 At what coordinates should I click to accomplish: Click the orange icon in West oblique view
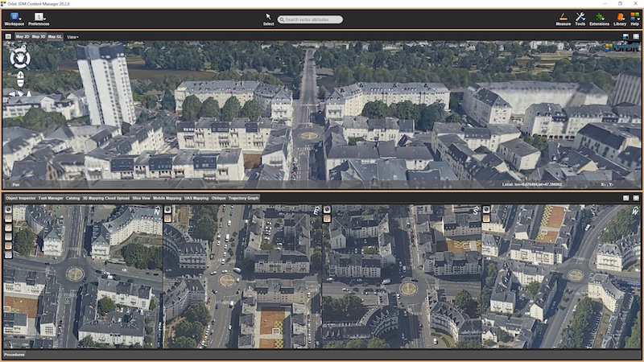point(486,219)
